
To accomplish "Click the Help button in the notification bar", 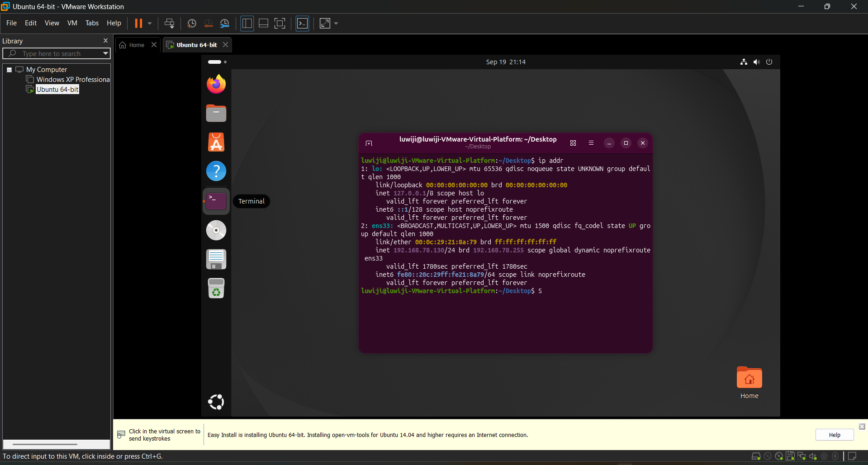I will (834, 435).
